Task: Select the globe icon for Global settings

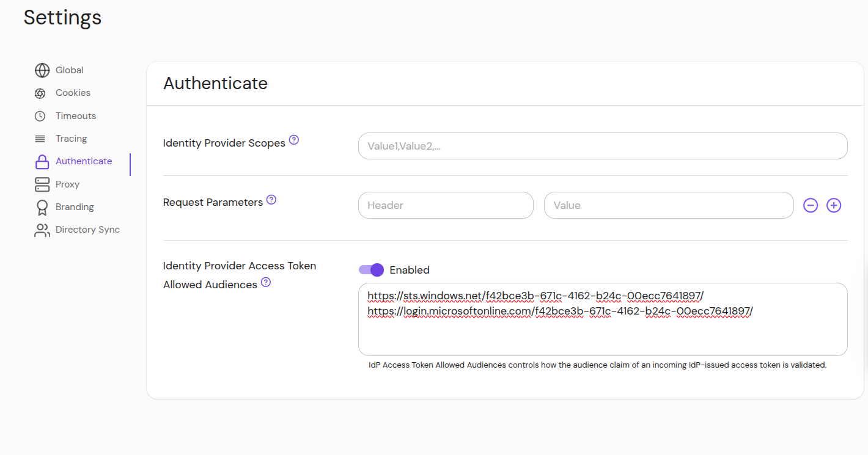Action: pyautogui.click(x=42, y=70)
